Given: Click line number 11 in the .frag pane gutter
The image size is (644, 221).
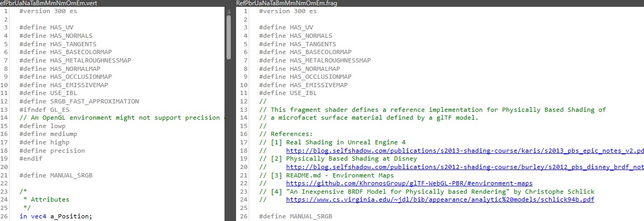Looking at the screenshot, I should click(x=244, y=93).
